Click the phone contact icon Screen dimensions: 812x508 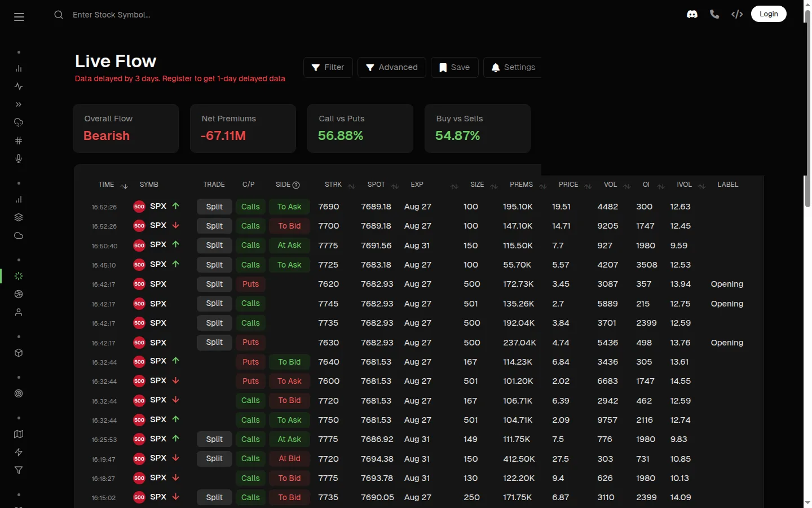(x=714, y=15)
